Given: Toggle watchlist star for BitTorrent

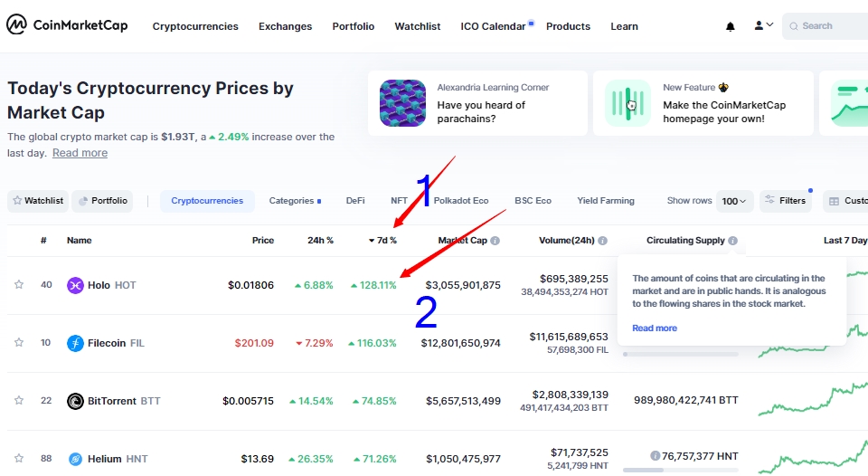Looking at the screenshot, I should click(x=18, y=401).
